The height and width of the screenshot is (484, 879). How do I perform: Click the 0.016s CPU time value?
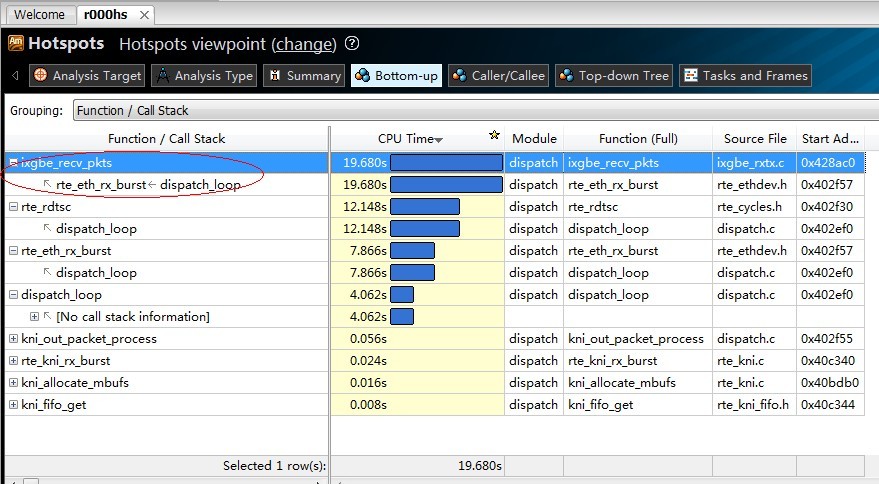click(368, 383)
